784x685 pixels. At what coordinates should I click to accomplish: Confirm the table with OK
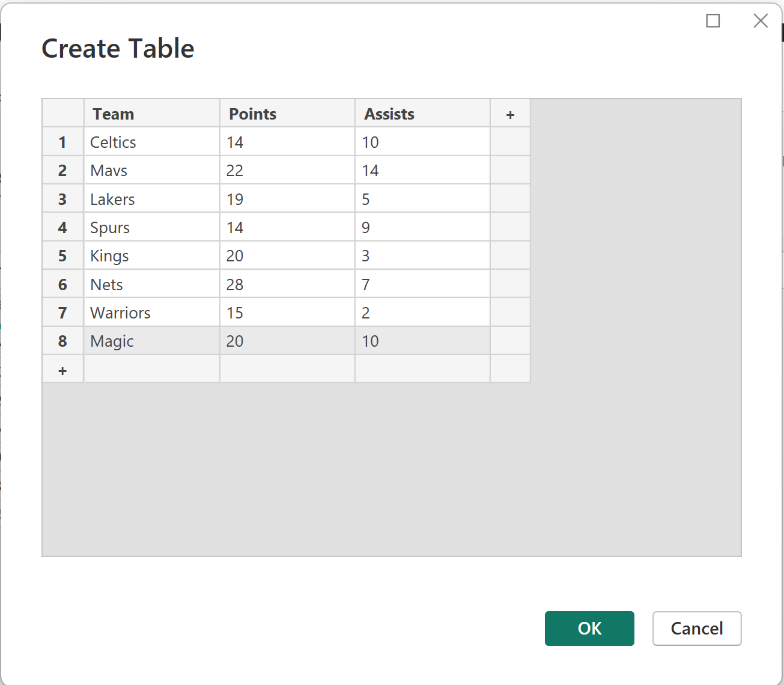[x=589, y=629]
